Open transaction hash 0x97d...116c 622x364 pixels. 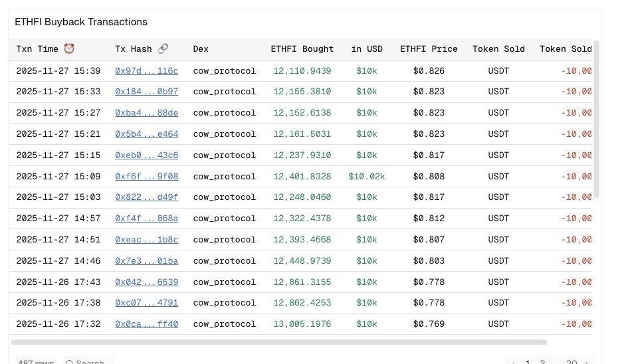point(146,71)
